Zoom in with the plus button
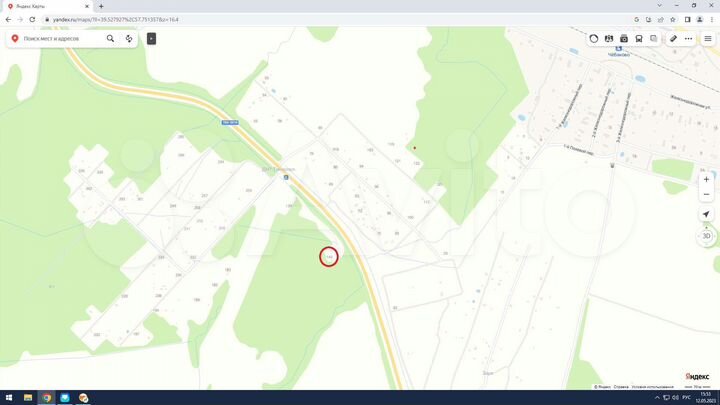 706,180
